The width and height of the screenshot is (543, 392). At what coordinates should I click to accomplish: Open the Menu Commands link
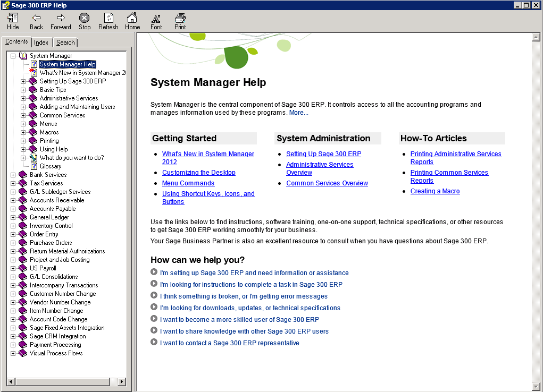point(188,183)
